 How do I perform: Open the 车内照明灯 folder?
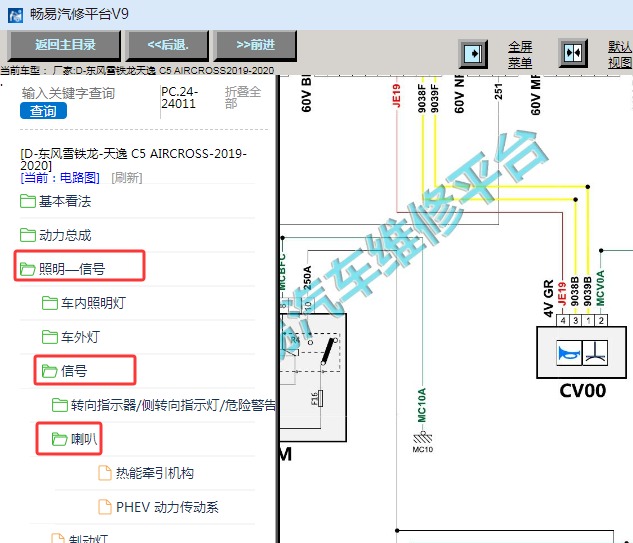93,303
